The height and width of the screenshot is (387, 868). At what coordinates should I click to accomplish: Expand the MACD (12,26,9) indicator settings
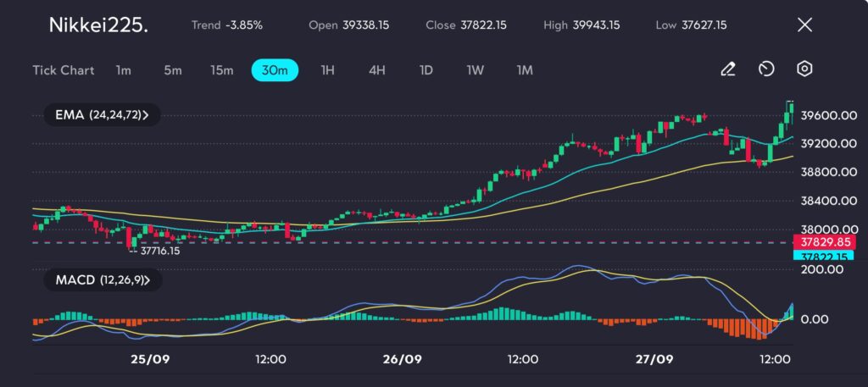point(103,279)
